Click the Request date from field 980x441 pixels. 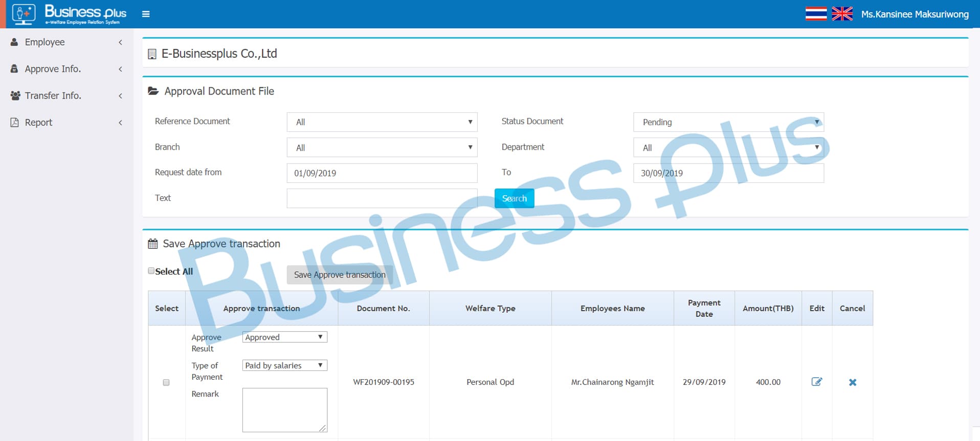(x=382, y=173)
